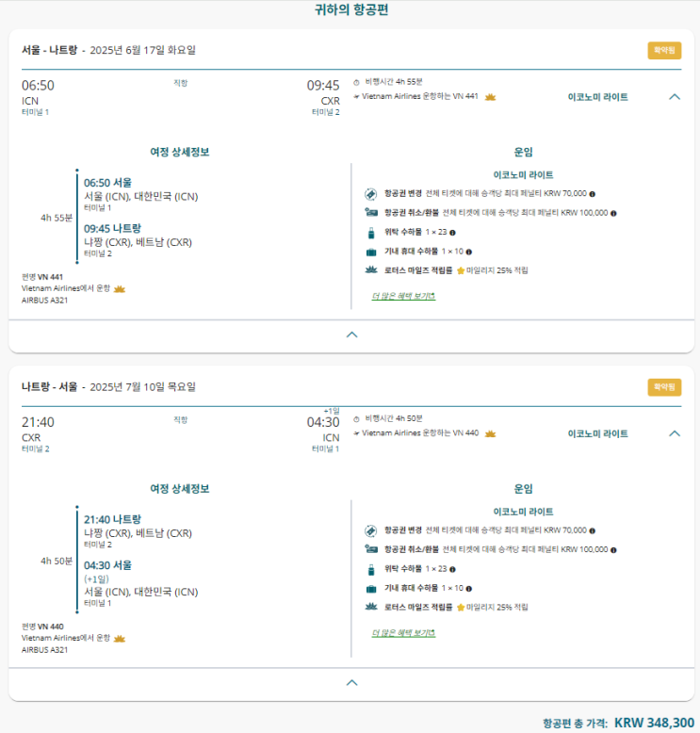This screenshot has width=700, height=733.
Task: Click 확약됨 badge on 서울 - 나트랑 flight
Action: [x=663, y=51]
